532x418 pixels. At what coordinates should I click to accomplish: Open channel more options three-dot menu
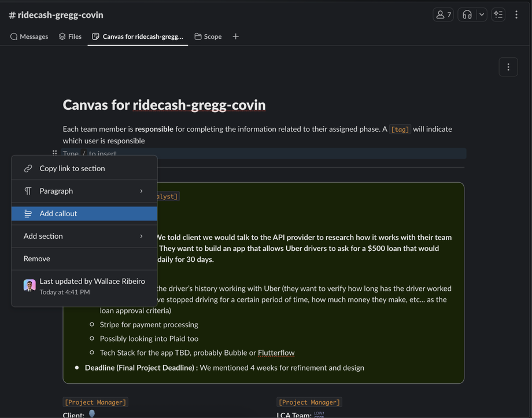516,14
